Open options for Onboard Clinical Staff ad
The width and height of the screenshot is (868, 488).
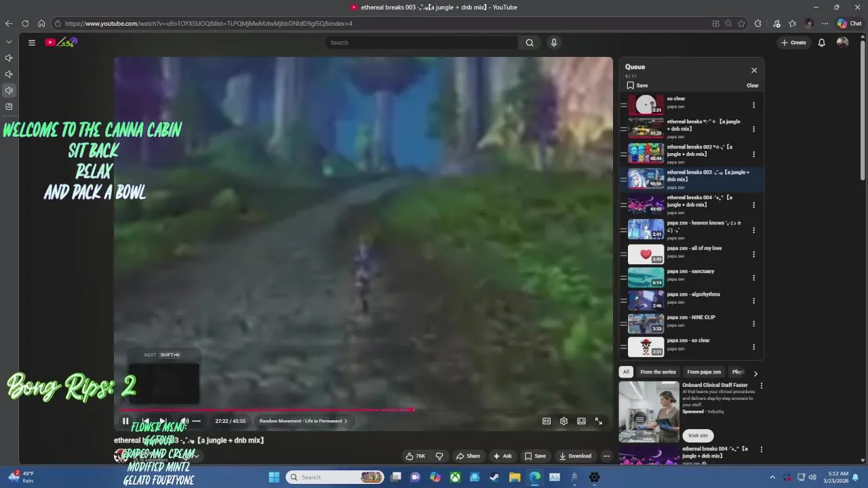tap(761, 386)
